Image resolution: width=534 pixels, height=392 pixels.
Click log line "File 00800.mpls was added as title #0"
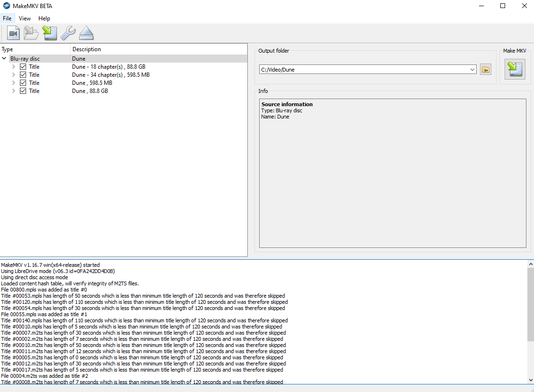(x=44, y=290)
